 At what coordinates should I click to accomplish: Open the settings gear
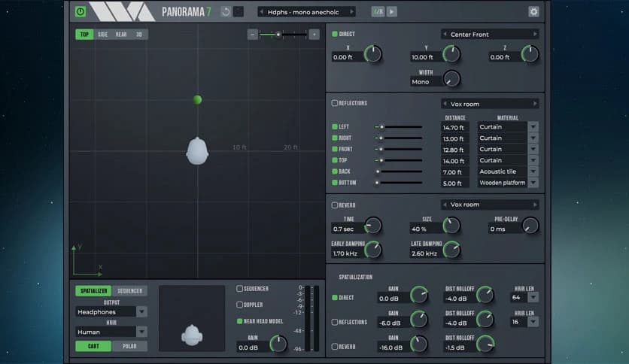(533, 11)
